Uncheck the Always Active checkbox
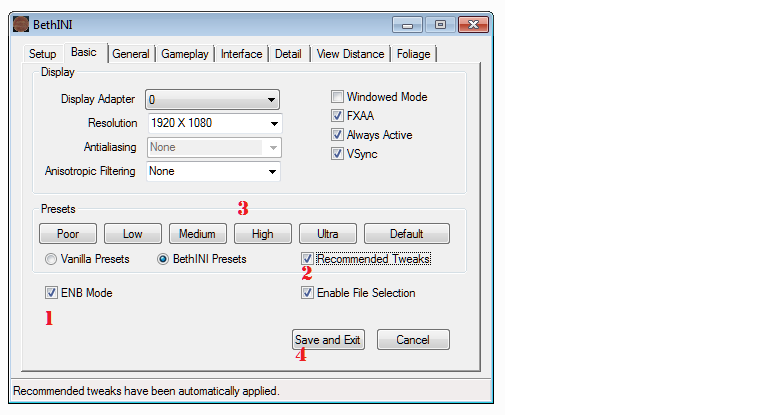The width and height of the screenshot is (762, 415). click(337, 135)
